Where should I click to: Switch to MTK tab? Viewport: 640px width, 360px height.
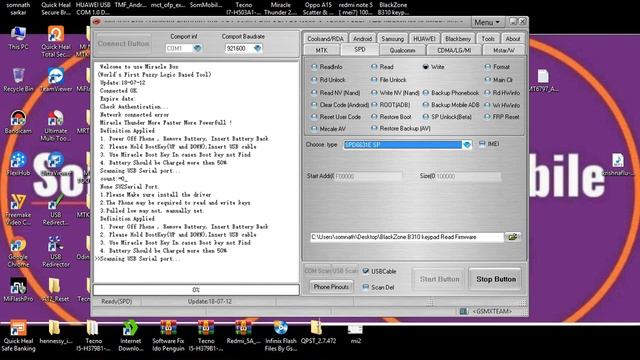(x=322, y=50)
